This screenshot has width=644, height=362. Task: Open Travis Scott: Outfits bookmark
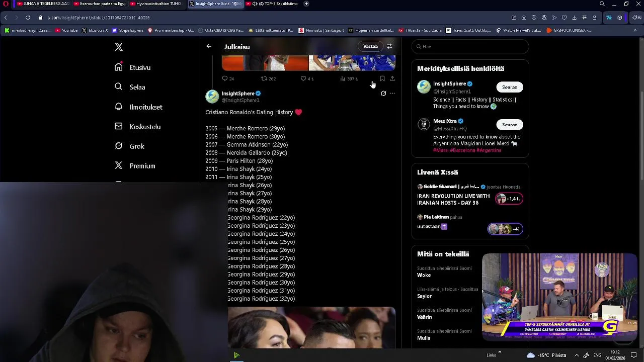point(468,30)
